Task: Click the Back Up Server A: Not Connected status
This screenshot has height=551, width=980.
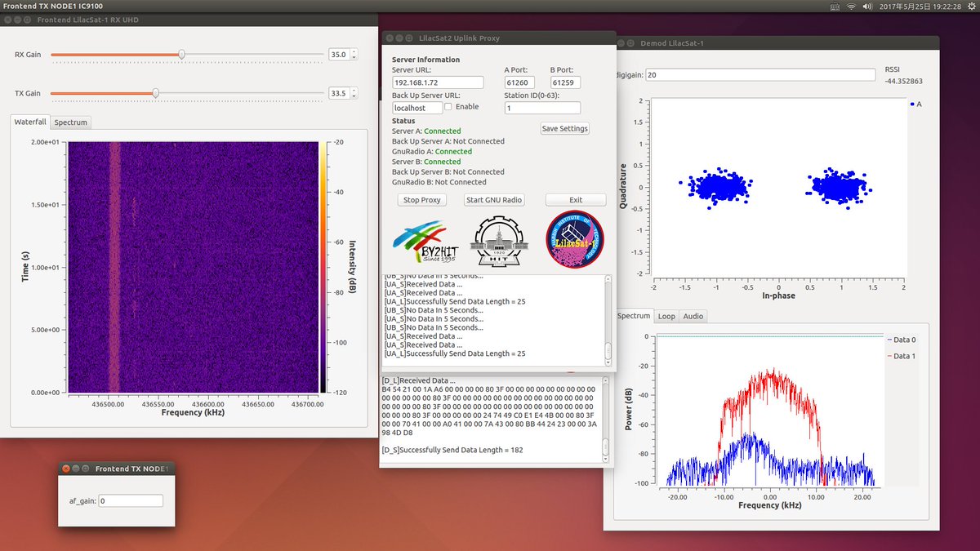Action: coord(448,141)
